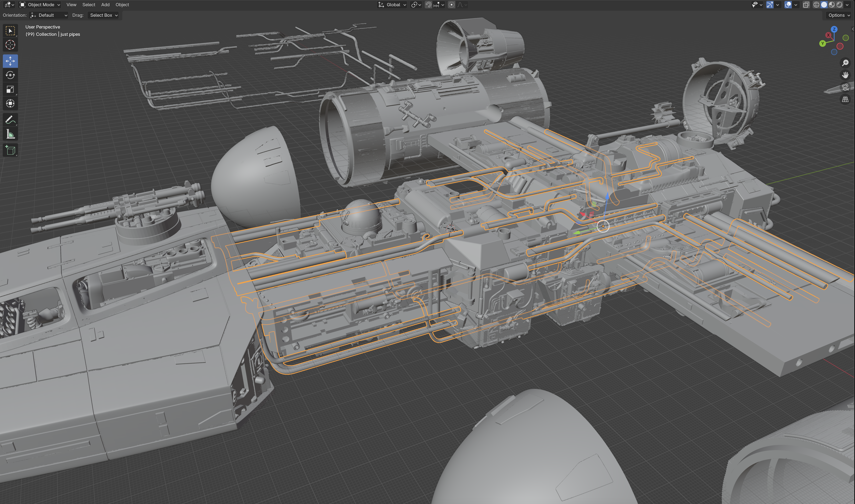Switch to Rendered shading

point(839,5)
